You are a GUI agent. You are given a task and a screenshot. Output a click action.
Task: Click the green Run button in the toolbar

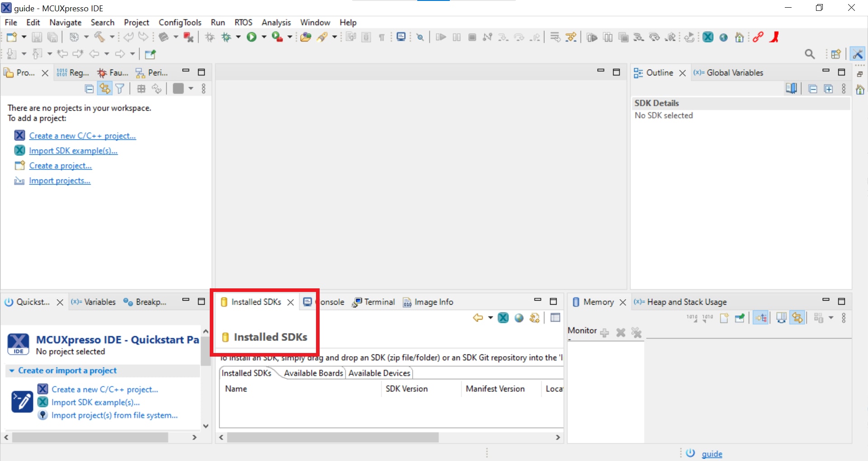pos(251,38)
